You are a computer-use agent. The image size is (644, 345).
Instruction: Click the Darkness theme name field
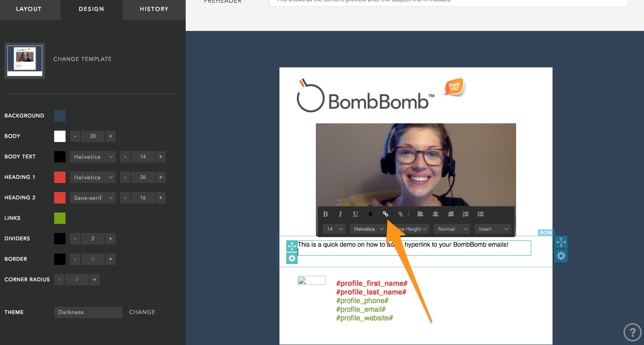click(88, 312)
